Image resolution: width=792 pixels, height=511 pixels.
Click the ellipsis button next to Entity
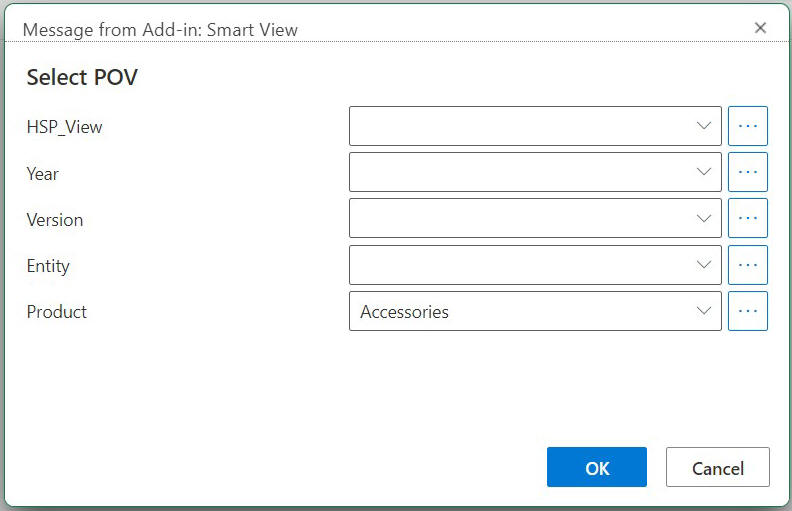[747, 265]
